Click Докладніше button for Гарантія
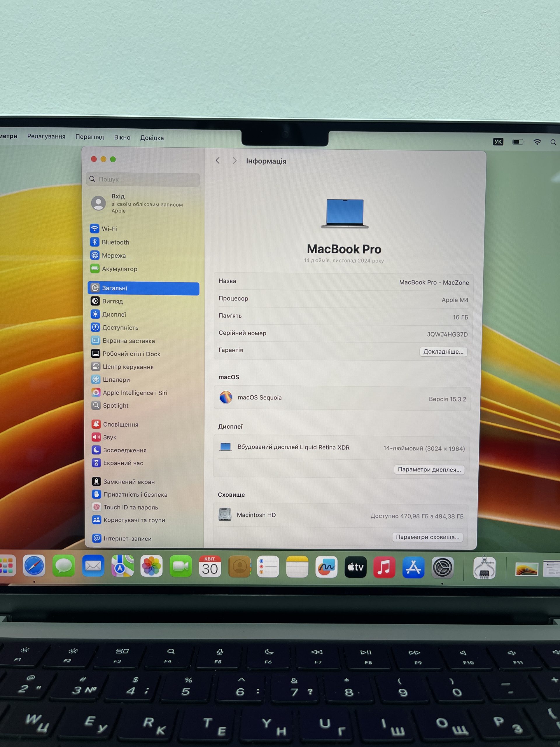 (x=443, y=352)
